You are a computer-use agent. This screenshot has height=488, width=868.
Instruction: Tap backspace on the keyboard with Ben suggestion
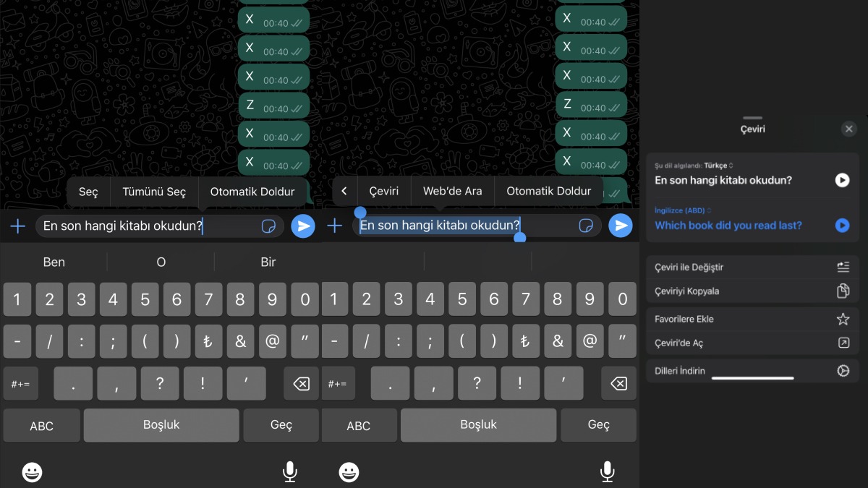[301, 384]
